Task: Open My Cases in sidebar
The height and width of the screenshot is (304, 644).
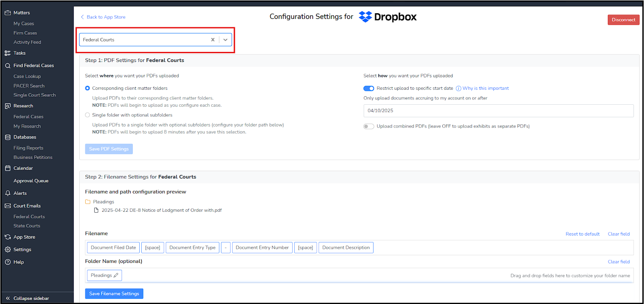Action: [x=24, y=24]
